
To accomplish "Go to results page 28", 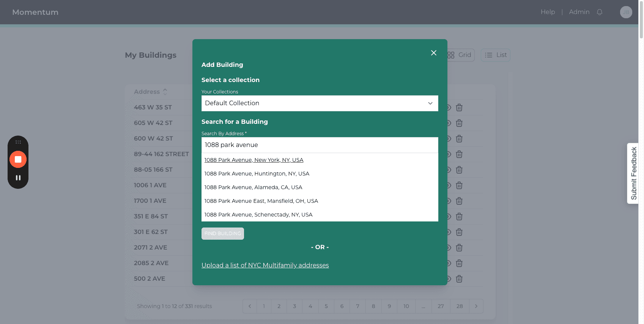I will (460, 306).
